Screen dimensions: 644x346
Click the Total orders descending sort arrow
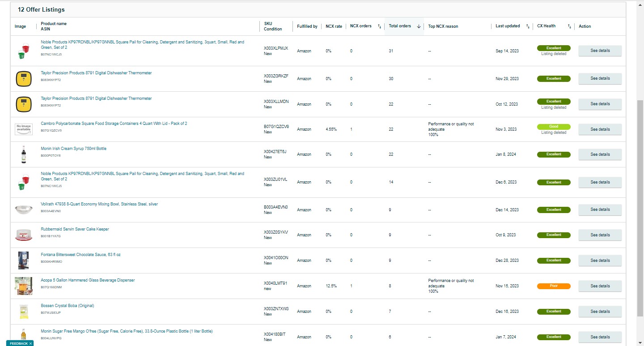[x=419, y=26]
